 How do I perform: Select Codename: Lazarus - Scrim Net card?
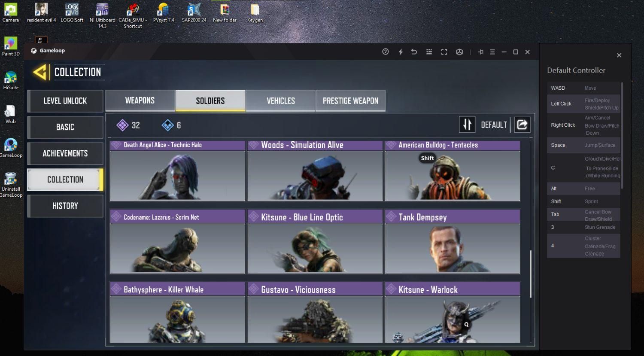[x=177, y=241]
